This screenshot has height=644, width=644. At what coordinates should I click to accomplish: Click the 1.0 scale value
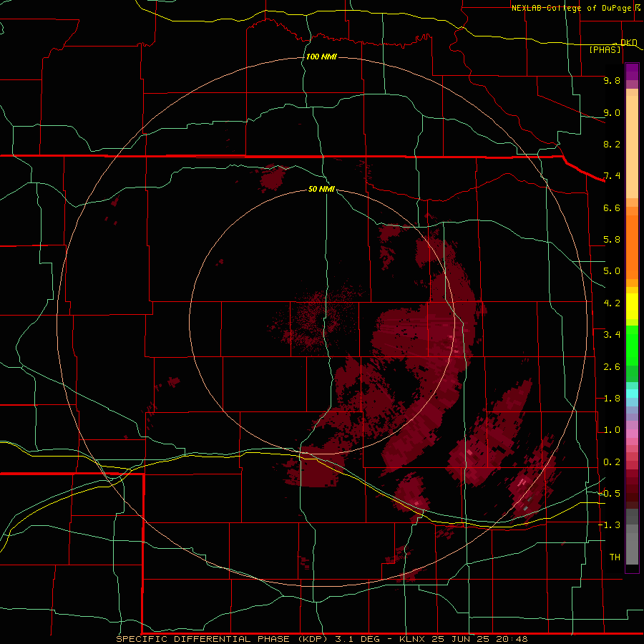612,430
